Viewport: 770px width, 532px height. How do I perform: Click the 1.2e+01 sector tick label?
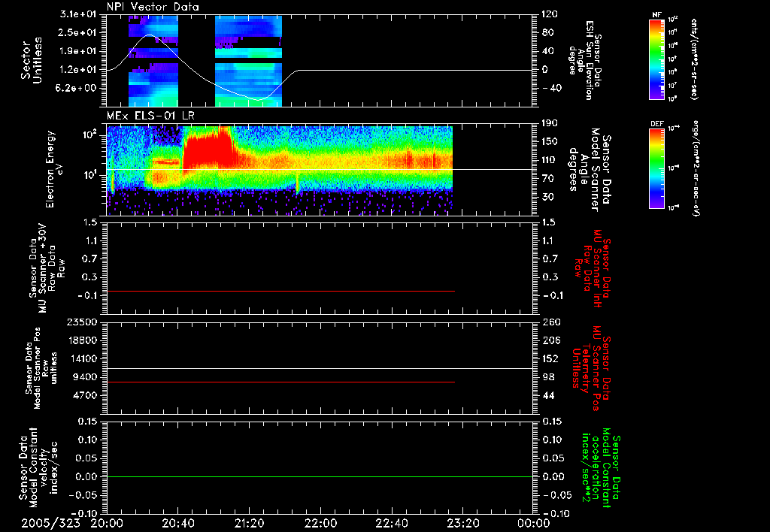tap(78, 70)
